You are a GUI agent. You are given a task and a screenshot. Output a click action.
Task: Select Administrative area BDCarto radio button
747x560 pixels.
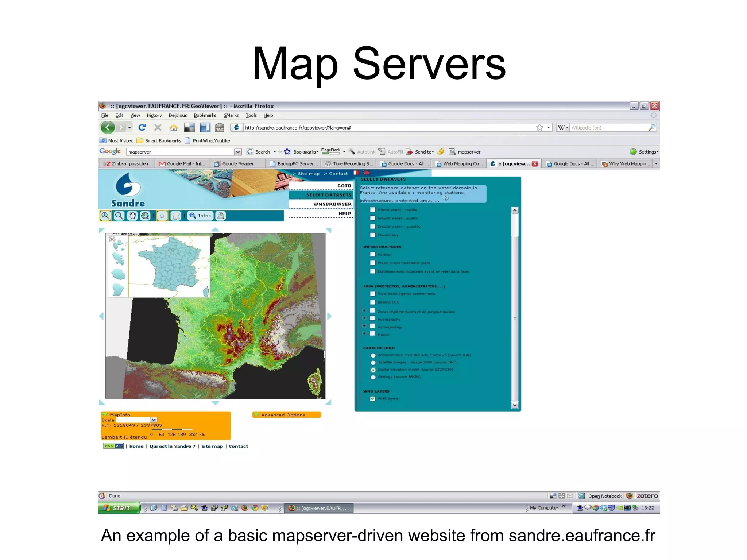point(373,355)
